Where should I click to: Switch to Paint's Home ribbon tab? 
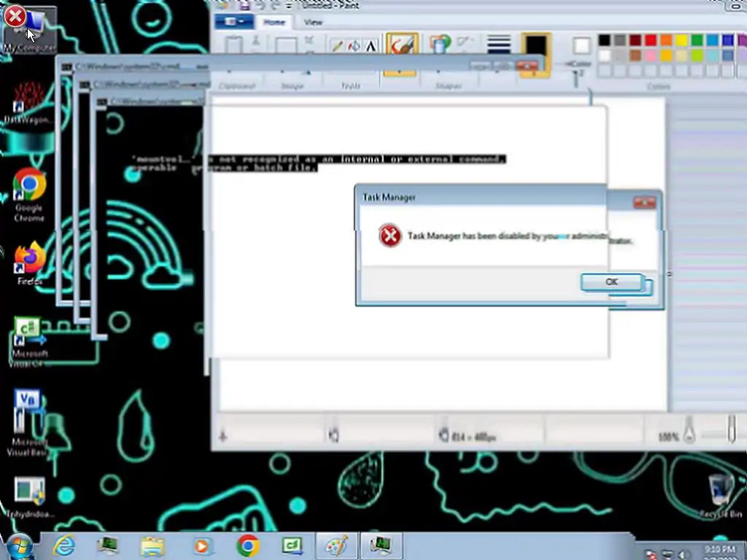coord(274,22)
